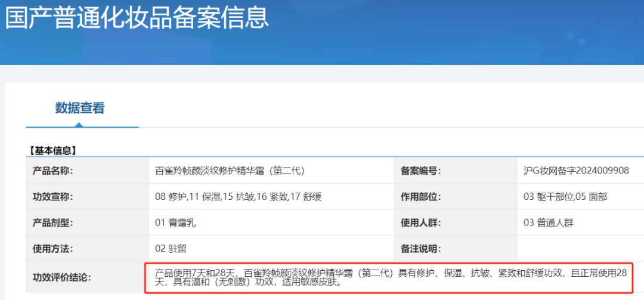The height and width of the screenshot is (300, 644).
Task: Select filing number 沪G妆网备字2024009908
Action: coord(576,171)
